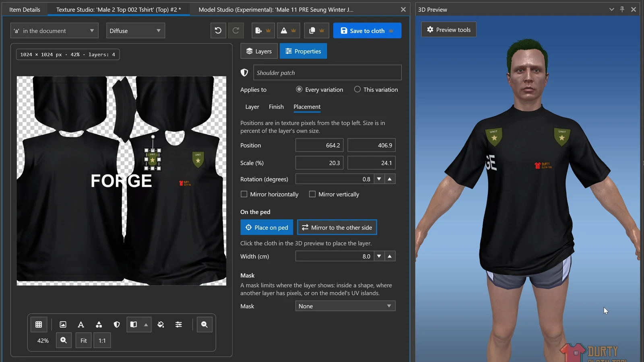Click the export file icon with crown

(x=263, y=31)
